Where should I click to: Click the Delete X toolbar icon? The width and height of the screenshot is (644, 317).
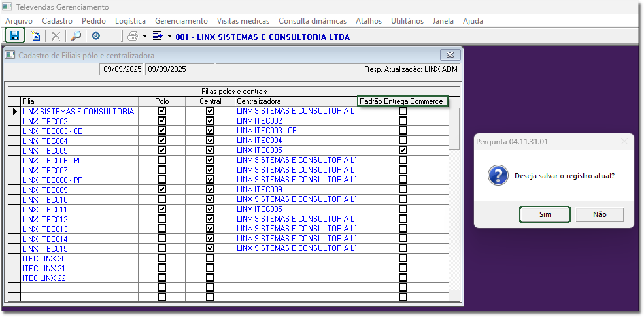[56, 36]
